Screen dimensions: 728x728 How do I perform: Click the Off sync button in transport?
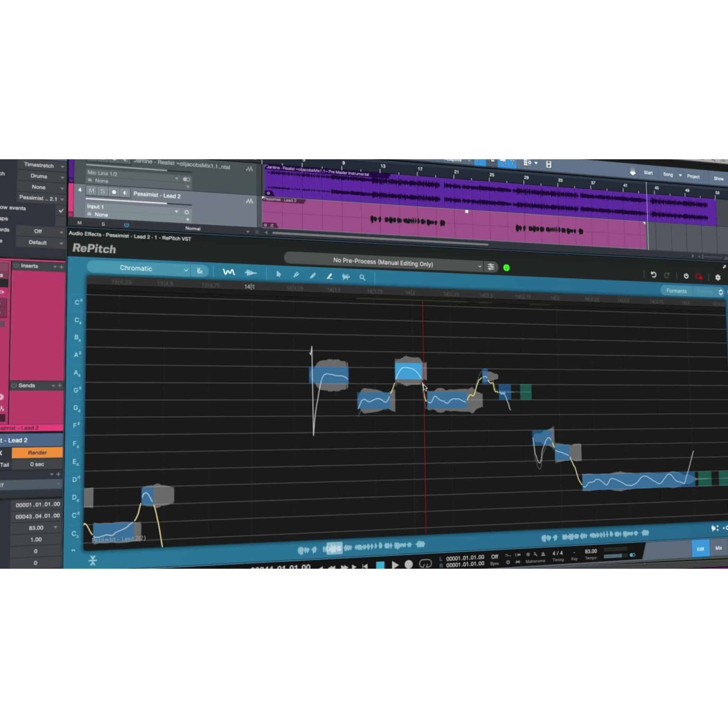(x=495, y=557)
